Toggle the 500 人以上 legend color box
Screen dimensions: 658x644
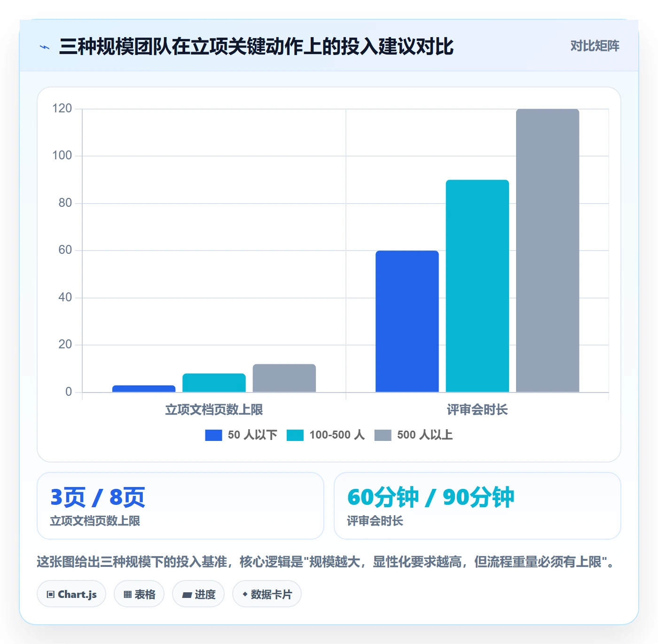click(383, 435)
